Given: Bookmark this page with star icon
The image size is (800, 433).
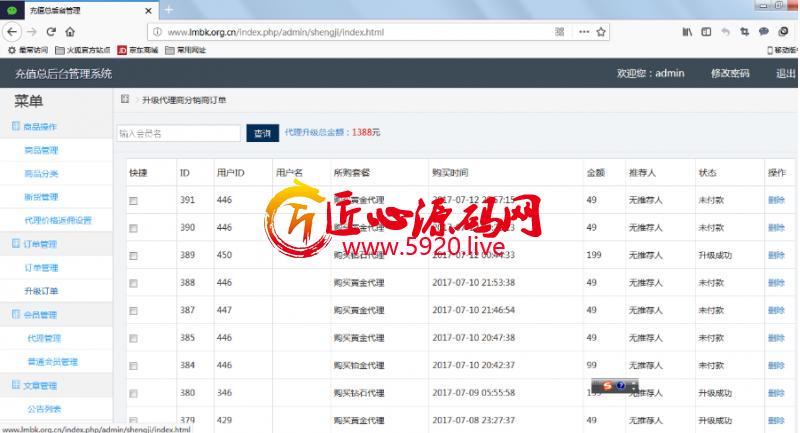Looking at the screenshot, I should point(601,32).
